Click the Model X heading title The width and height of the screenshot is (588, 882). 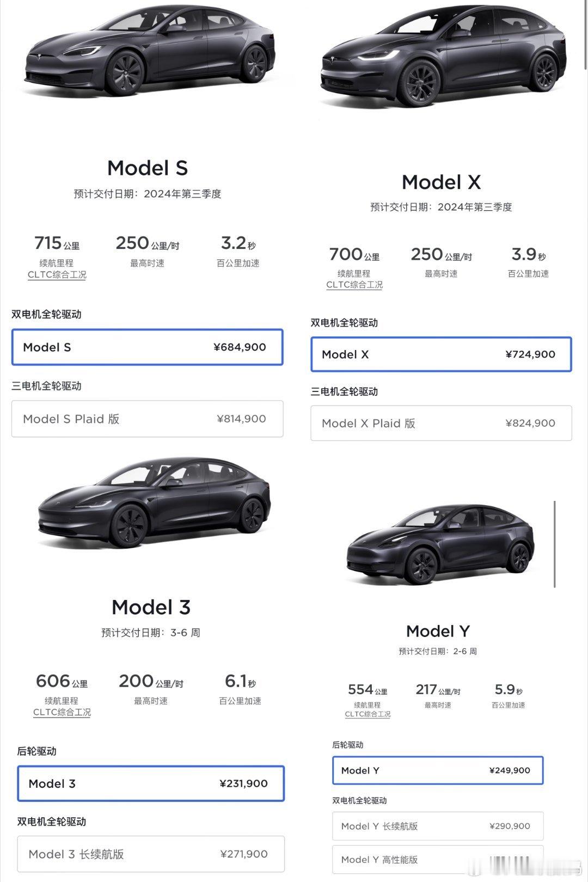441,182
